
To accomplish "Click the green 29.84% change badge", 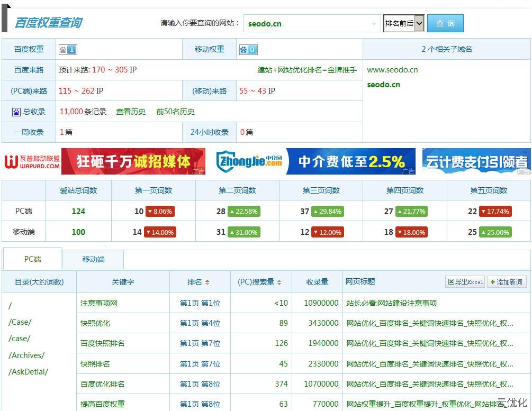I will click(328, 211).
